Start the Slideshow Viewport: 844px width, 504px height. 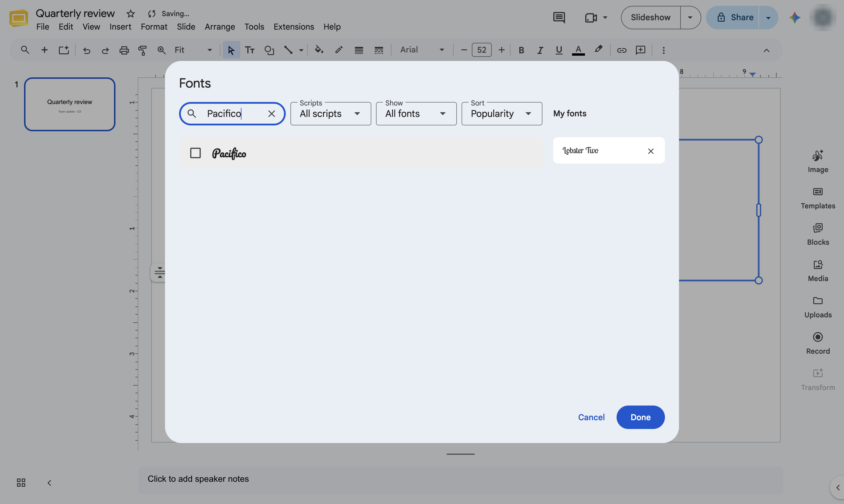[650, 17]
